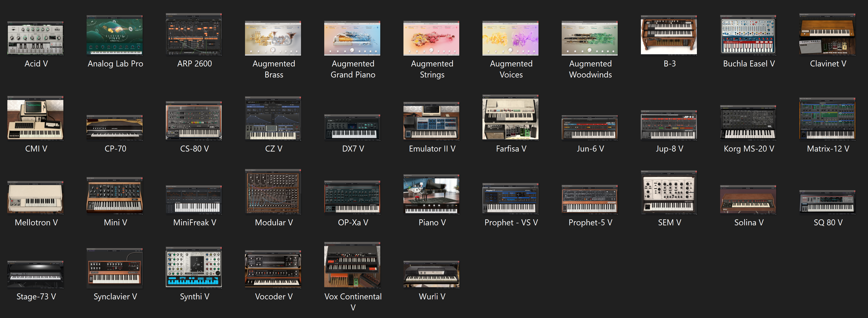Open the Acid V thumbnail
The height and width of the screenshot is (318, 868).
35,38
